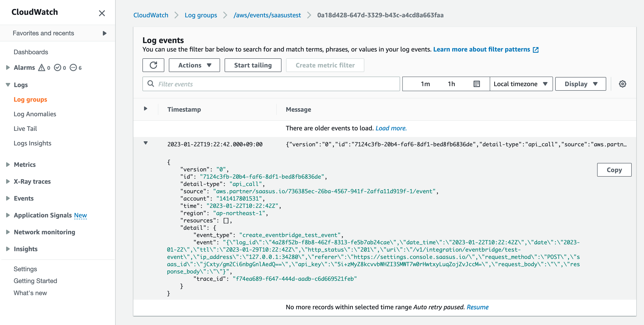Expand the Metrics section
Image resolution: width=644 pixels, height=325 pixels.
pyautogui.click(x=8, y=165)
